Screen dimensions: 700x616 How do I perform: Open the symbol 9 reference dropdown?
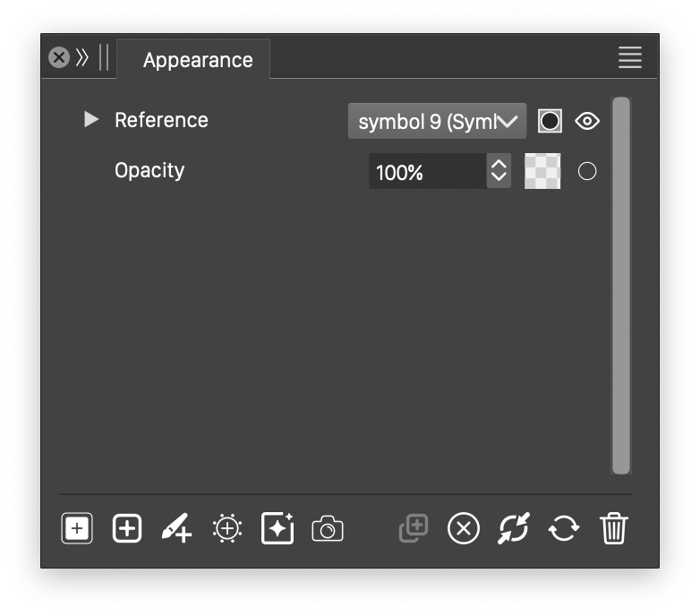pos(437,121)
